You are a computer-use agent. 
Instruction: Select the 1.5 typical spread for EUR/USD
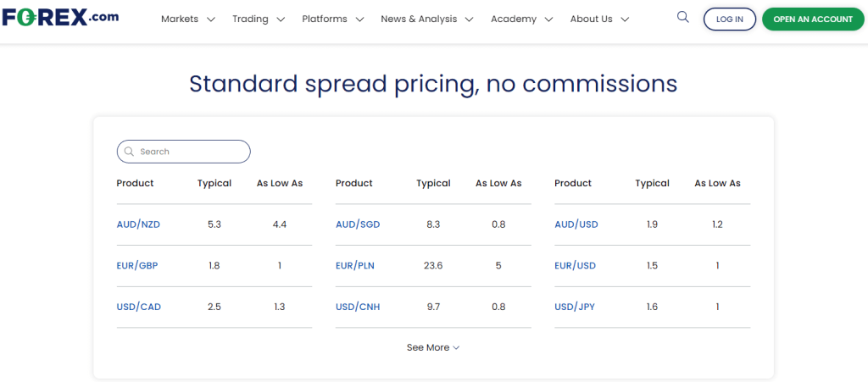[652, 265]
